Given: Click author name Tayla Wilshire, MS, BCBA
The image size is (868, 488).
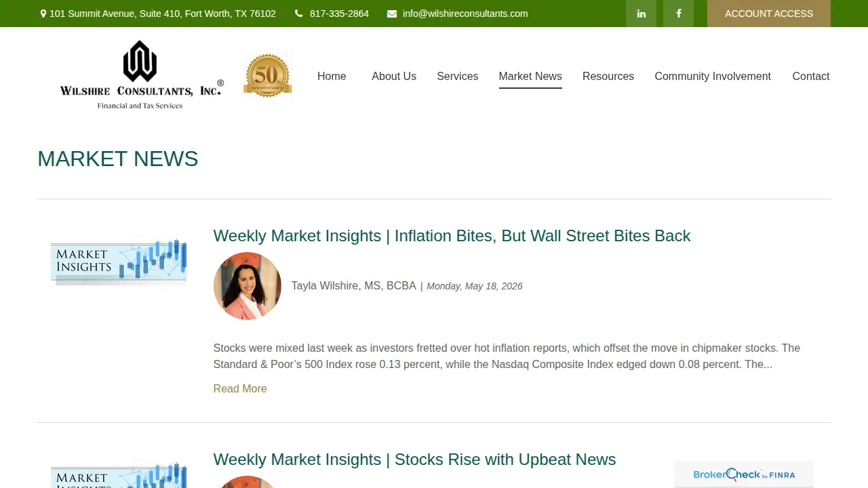Looking at the screenshot, I should pos(353,286).
